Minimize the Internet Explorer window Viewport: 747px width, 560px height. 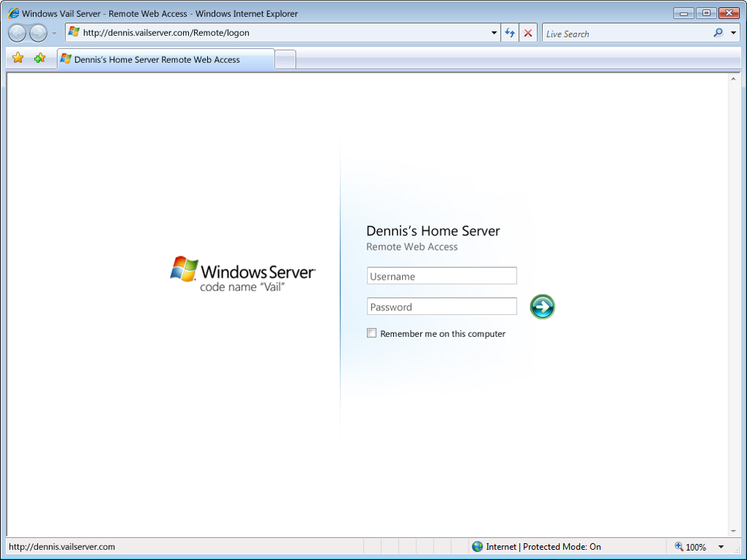click(683, 13)
